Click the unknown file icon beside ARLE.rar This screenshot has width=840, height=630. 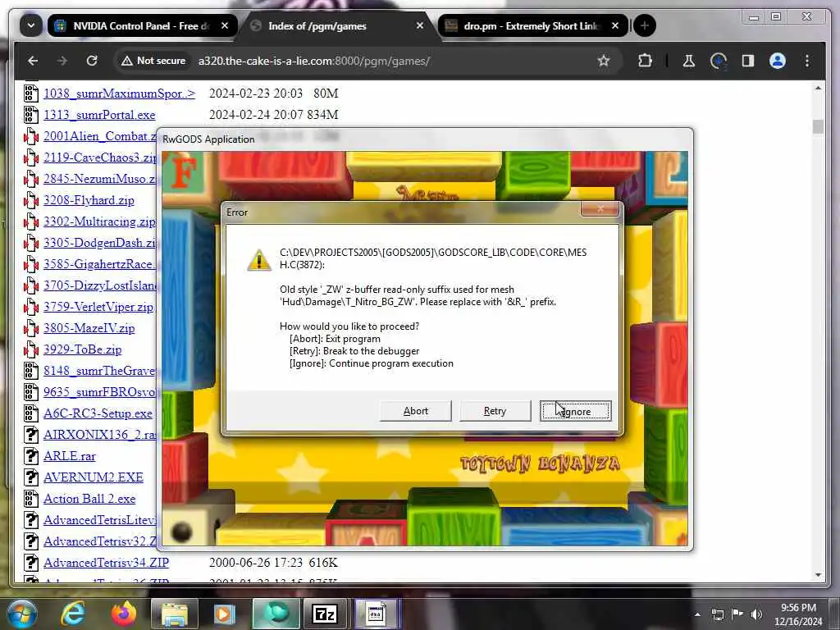click(x=31, y=456)
